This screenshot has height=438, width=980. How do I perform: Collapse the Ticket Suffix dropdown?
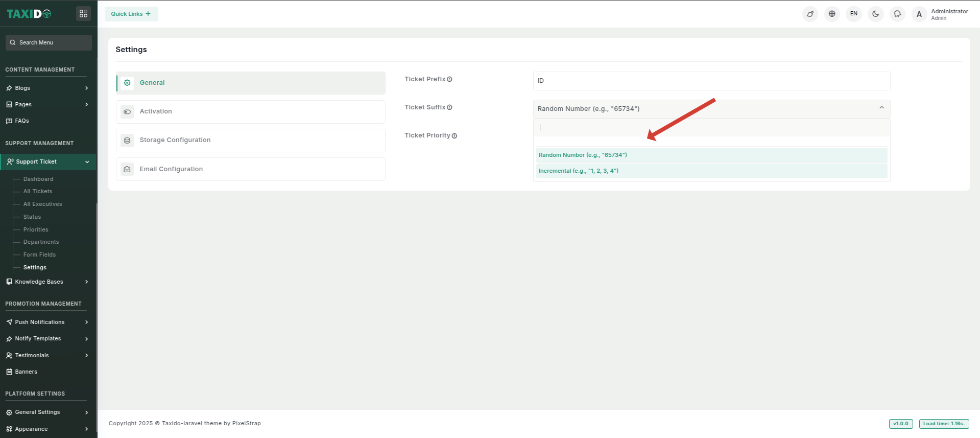coord(881,108)
